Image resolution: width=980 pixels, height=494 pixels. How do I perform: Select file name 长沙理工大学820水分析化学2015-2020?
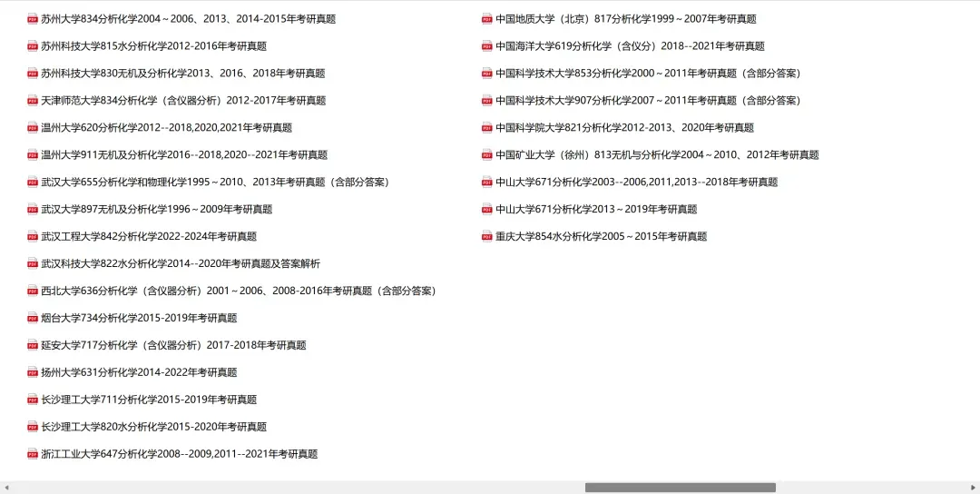(153, 427)
